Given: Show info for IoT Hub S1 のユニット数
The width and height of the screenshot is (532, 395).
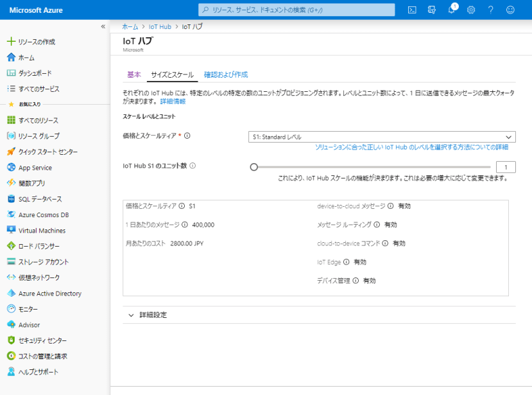Looking at the screenshot, I should pyautogui.click(x=193, y=166).
